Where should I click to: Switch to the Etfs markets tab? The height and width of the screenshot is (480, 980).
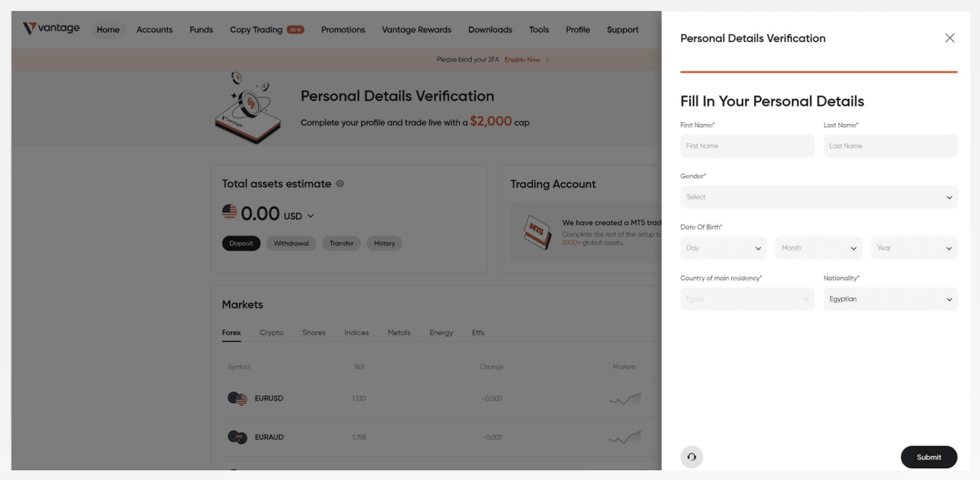pyautogui.click(x=478, y=332)
